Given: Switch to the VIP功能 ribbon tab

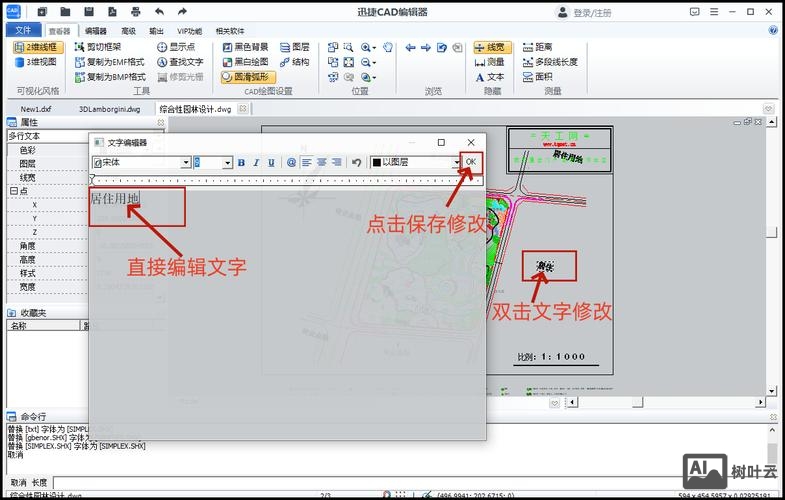Looking at the screenshot, I should (x=190, y=31).
